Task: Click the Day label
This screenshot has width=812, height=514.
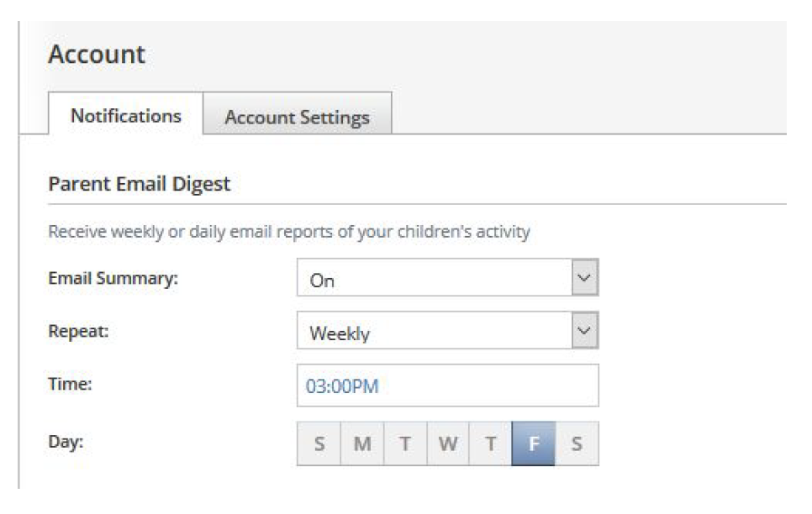Action: point(66,442)
